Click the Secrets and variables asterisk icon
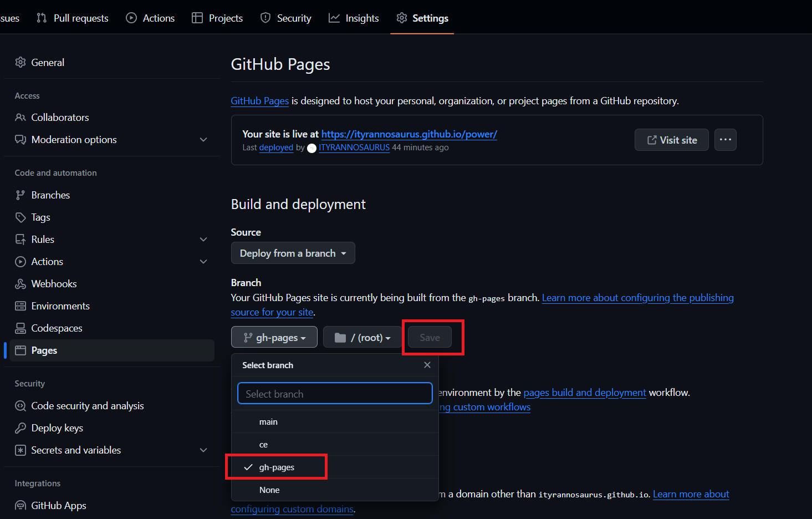The width and height of the screenshot is (812, 519). click(21, 450)
